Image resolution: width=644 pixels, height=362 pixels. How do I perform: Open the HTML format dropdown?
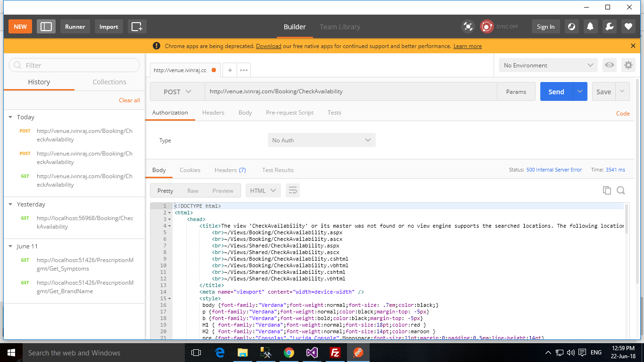pyautogui.click(x=263, y=190)
